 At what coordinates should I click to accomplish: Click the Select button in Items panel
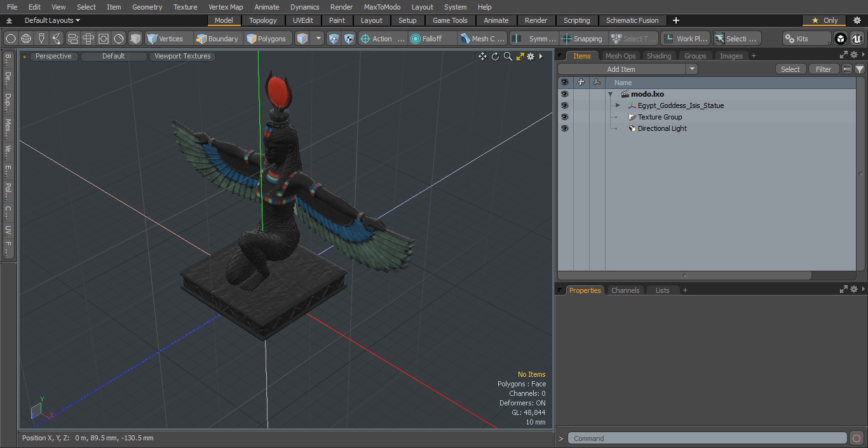pyautogui.click(x=790, y=69)
